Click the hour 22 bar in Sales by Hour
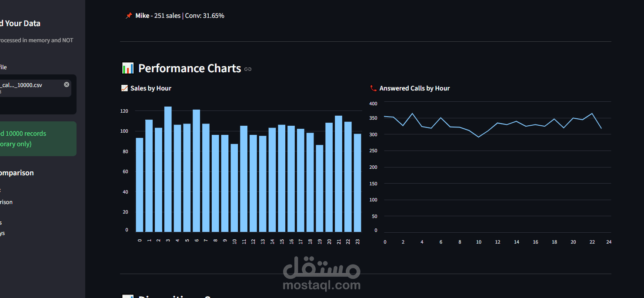 coord(348,177)
